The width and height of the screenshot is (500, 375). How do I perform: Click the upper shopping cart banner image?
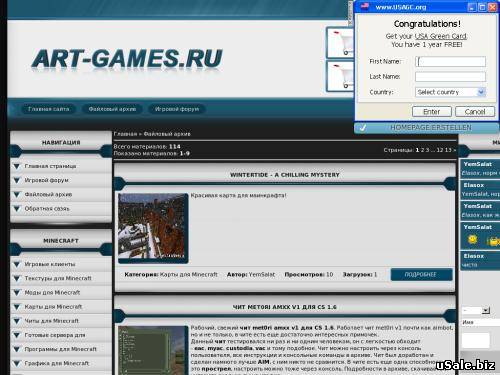pos(340,43)
